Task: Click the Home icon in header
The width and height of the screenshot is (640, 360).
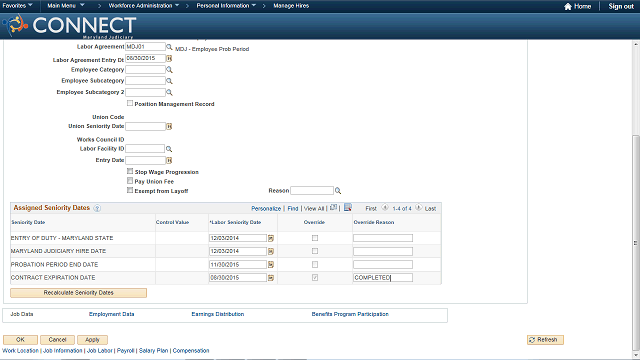Action: tap(568, 6)
